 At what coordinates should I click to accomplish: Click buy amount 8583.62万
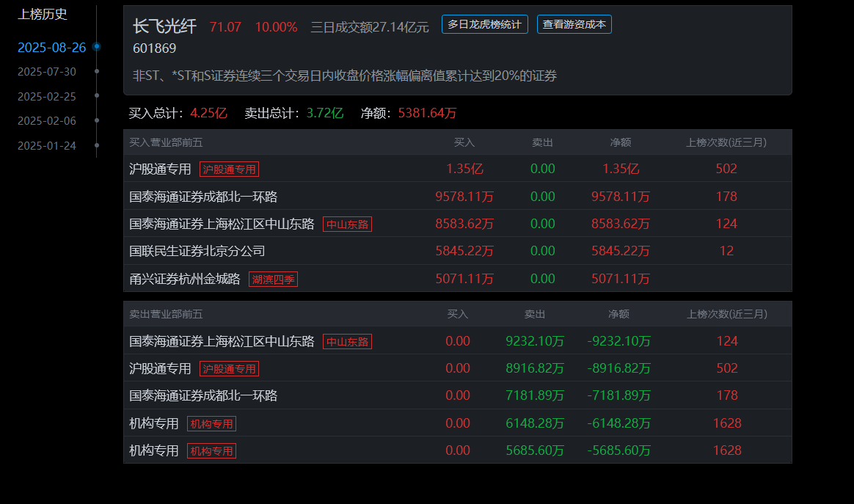464,224
